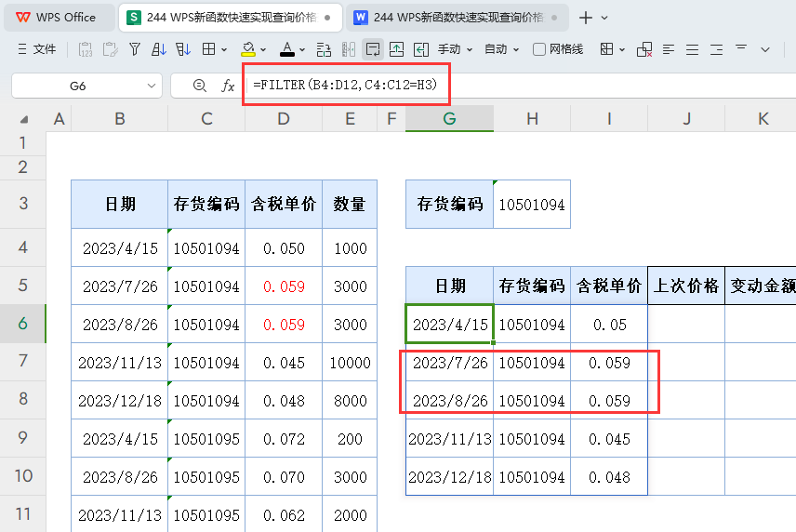Click the 变动金额 header cell

coord(761,286)
